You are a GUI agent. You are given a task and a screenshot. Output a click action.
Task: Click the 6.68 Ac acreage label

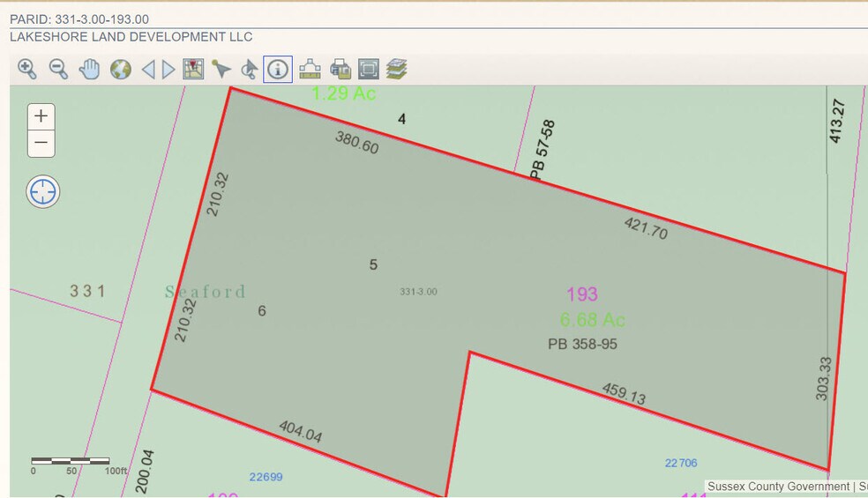tap(592, 319)
